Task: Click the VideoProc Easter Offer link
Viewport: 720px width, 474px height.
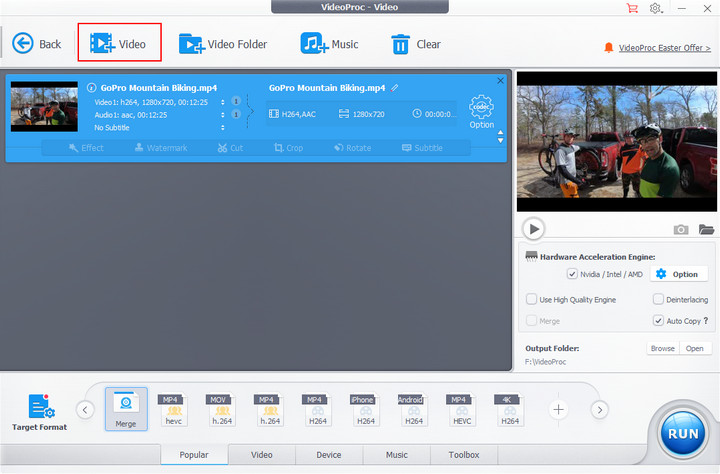Action: (x=664, y=48)
